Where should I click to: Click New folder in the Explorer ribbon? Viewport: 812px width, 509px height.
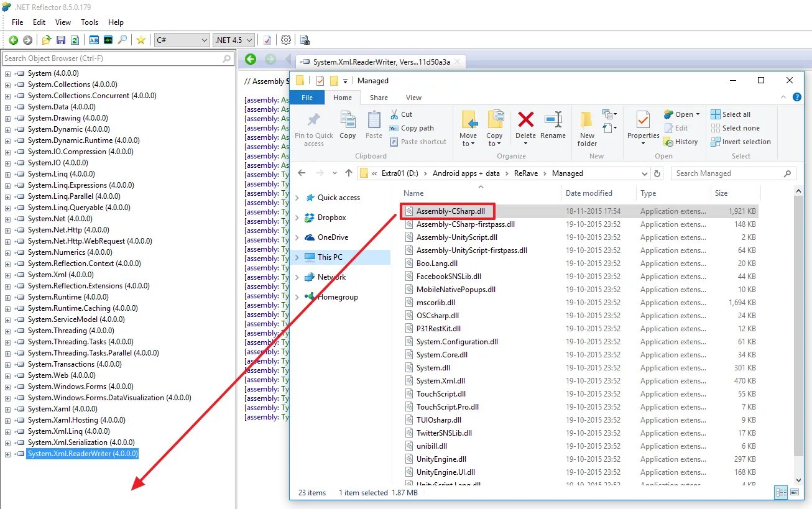(587, 129)
